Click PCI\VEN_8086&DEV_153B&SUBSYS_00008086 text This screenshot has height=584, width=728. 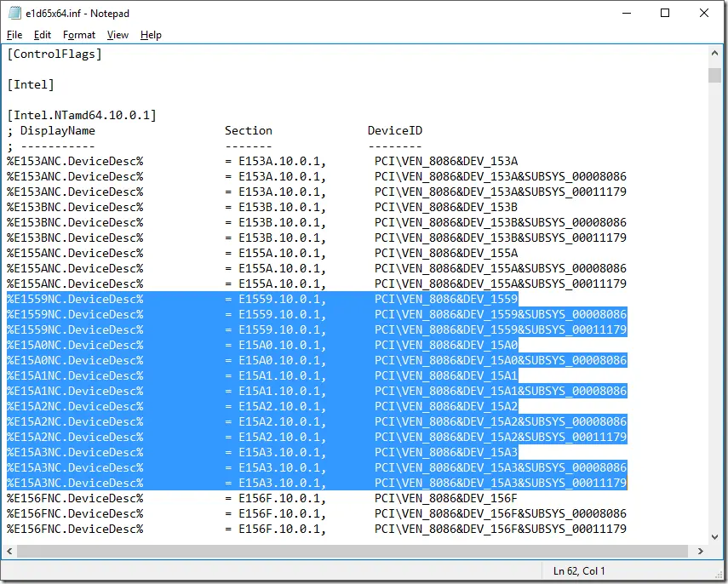[501, 222]
